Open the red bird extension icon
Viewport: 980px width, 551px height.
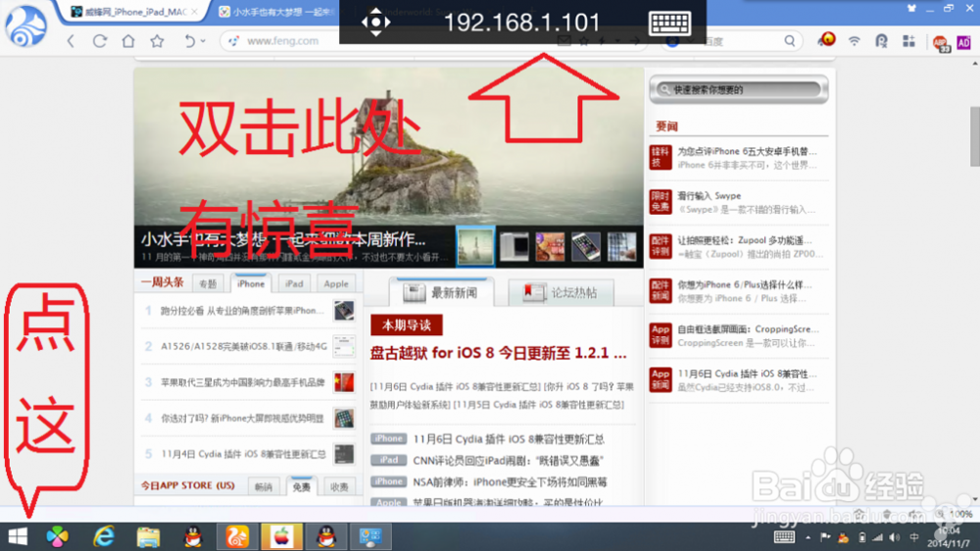[826, 40]
